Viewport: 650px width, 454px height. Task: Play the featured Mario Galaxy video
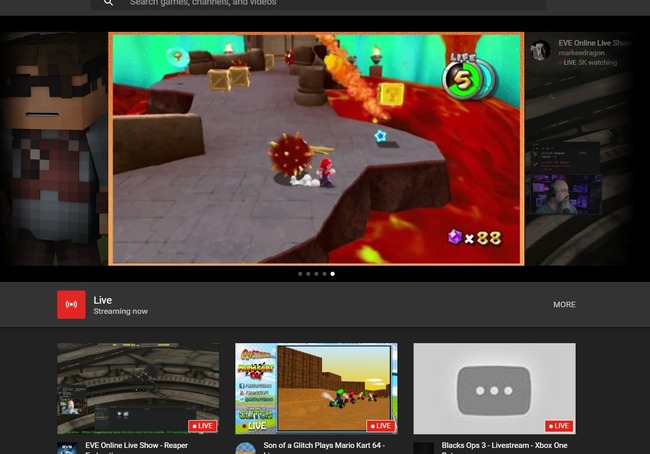316,149
